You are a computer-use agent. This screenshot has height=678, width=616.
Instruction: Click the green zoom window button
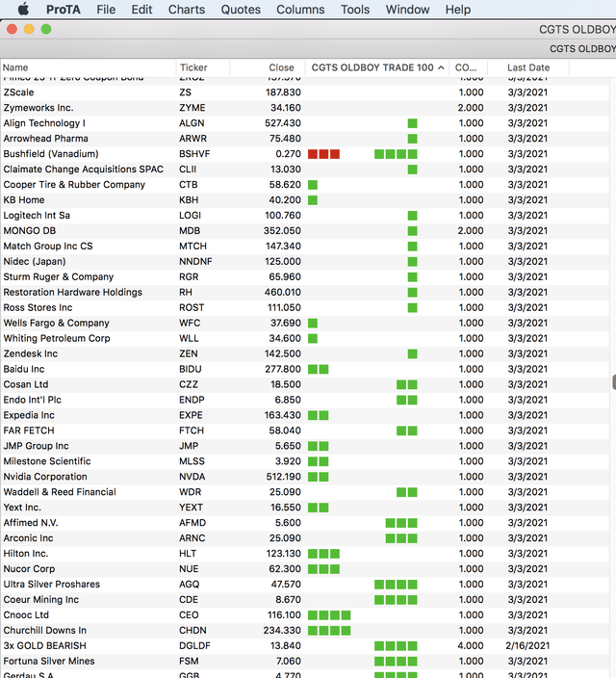46,29
